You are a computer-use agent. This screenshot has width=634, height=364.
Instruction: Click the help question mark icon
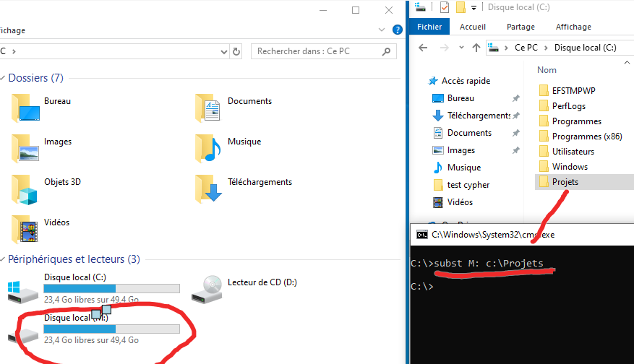click(x=397, y=30)
